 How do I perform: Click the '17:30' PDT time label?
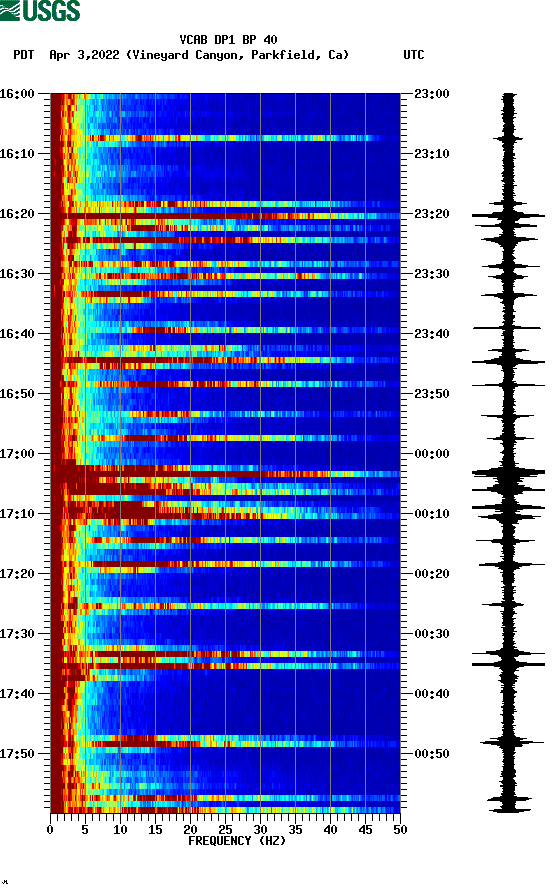tap(17, 634)
